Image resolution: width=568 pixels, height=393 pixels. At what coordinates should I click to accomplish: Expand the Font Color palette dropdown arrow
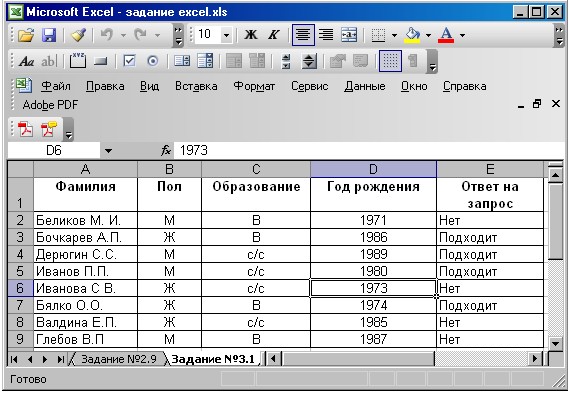tap(462, 35)
